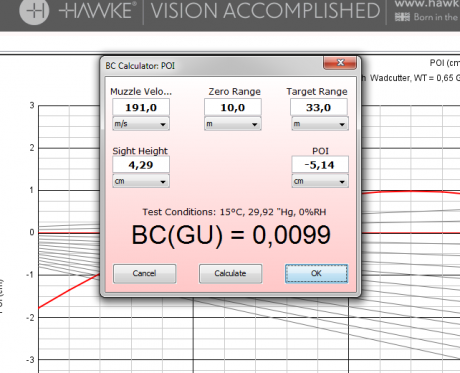Image resolution: width=460 pixels, height=373 pixels.
Task: Click the Calculate button
Action: point(230,273)
